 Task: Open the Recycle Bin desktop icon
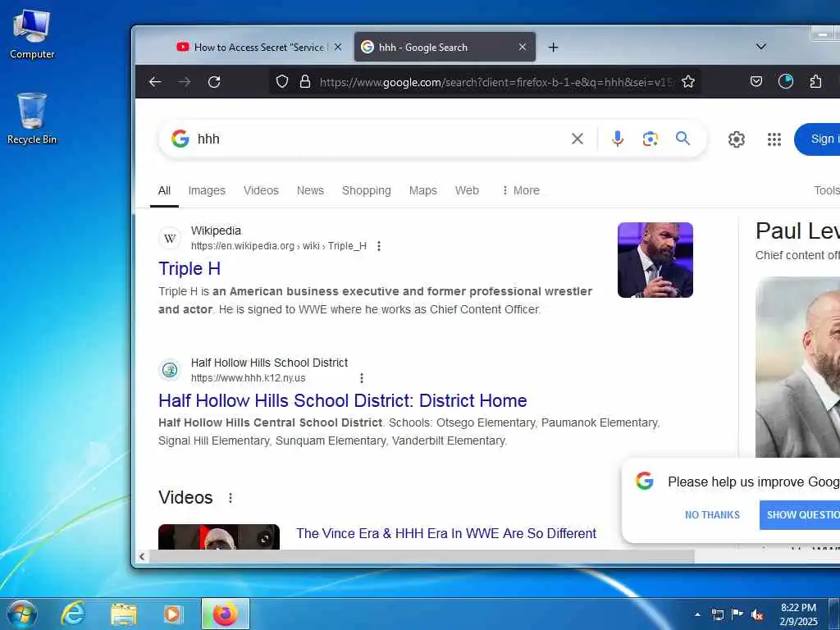[32, 118]
